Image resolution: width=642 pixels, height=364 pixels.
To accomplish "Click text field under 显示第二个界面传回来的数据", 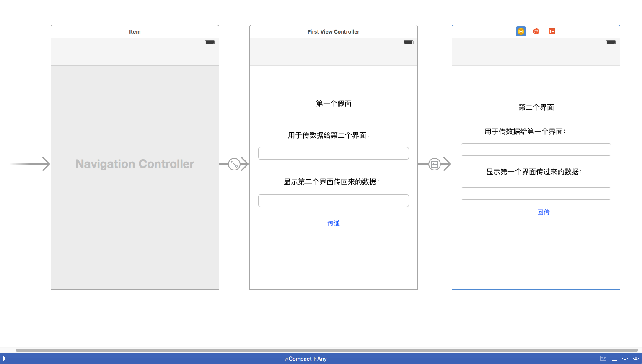I will click(334, 201).
